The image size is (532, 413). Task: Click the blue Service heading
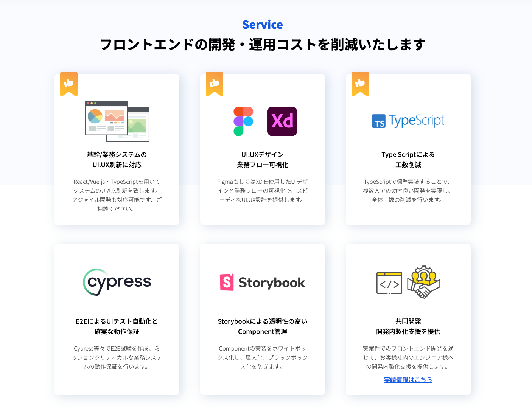pos(263,25)
